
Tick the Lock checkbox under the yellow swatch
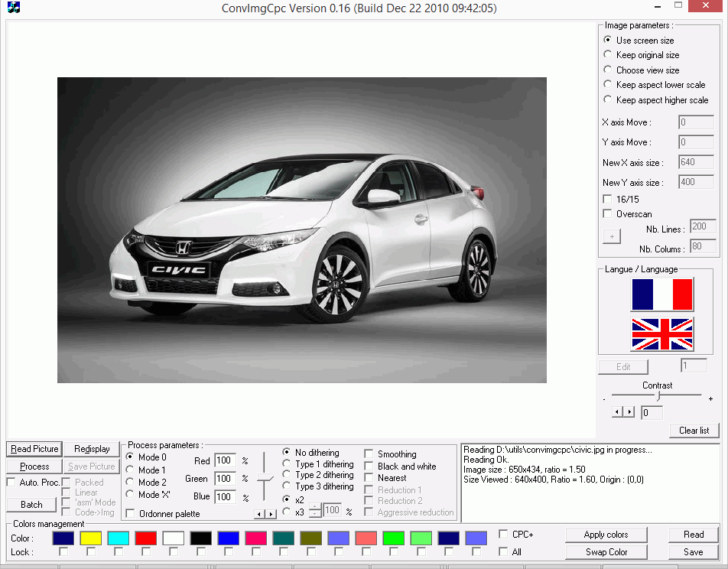coord(91,551)
